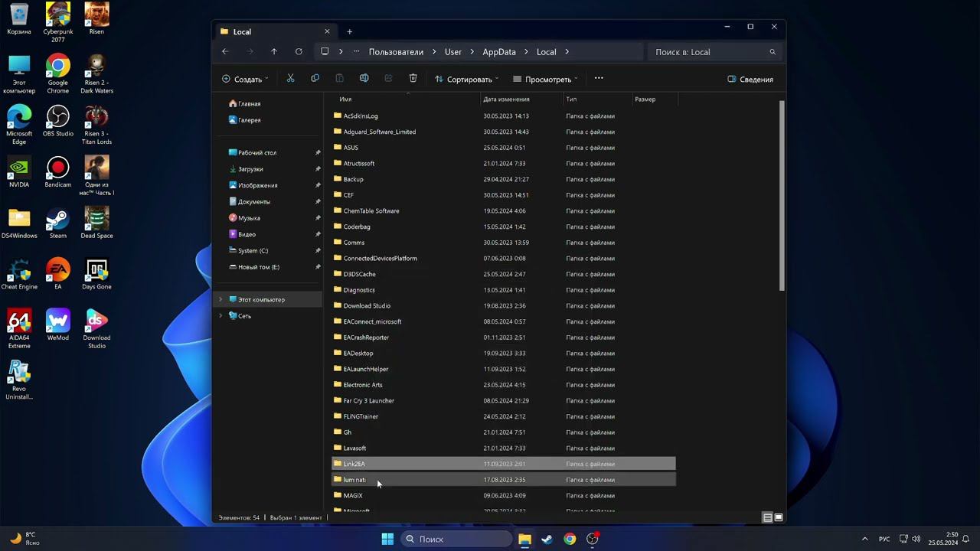This screenshot has height=551, width=980.
Task: Open Галерея in the navigation pane
Action: coord(250,120)
